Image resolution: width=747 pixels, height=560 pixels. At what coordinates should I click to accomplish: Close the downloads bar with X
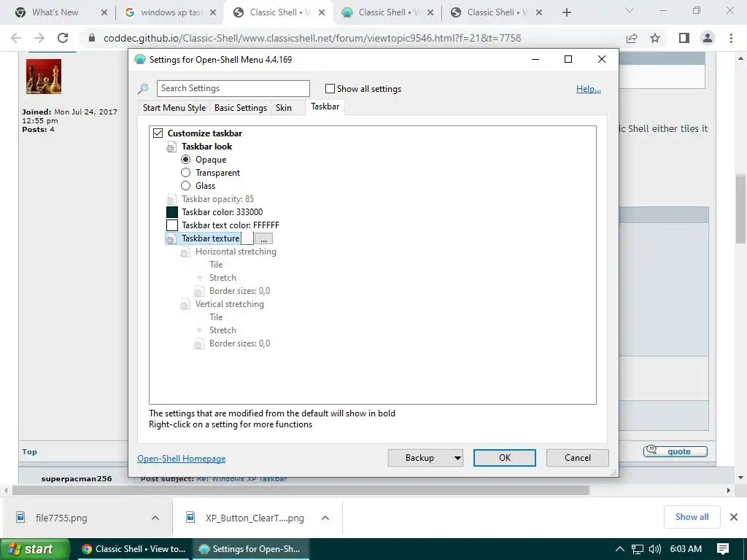click(x=734, y=517)
